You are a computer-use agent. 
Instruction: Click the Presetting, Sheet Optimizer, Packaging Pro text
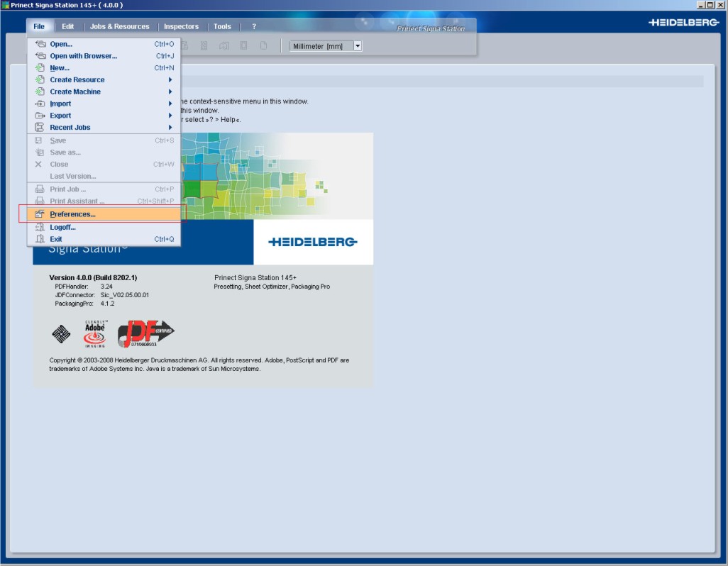tap(272, 287)
